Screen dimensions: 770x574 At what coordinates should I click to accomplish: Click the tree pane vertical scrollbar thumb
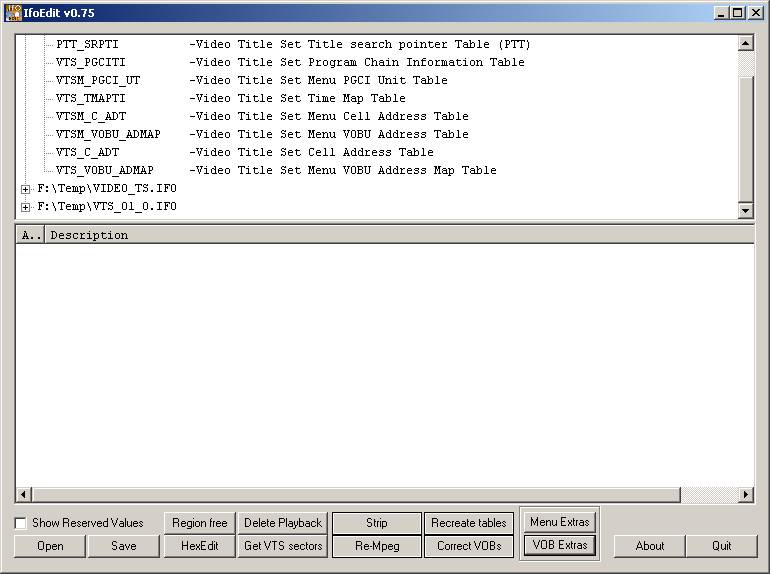[x=745, y=138]
